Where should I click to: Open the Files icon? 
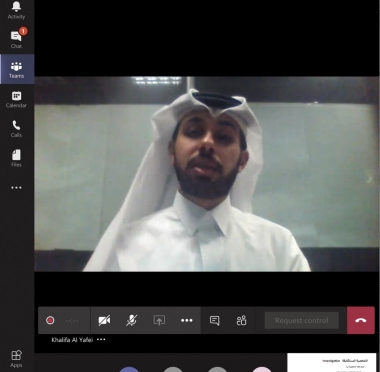tap(16, 158)
